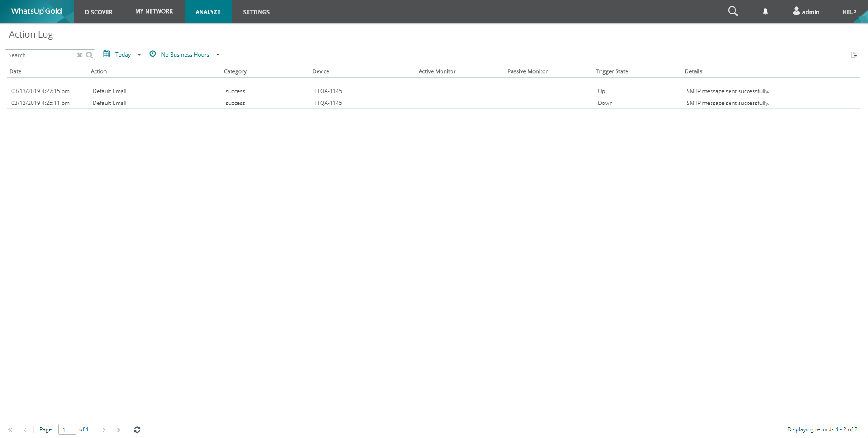Expand the No Business Hours dropdown
The height and width of the screenshot is (438, 868).
coord(218,55)
